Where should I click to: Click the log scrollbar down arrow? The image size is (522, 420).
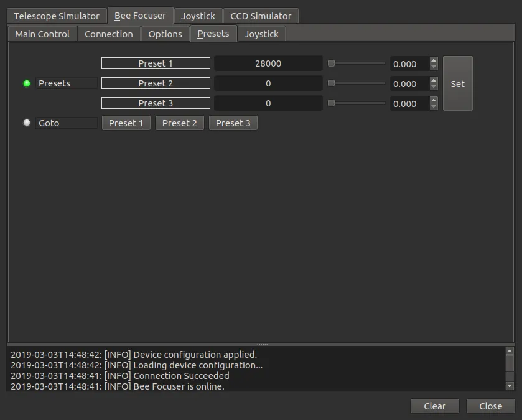tap(510, 386)
